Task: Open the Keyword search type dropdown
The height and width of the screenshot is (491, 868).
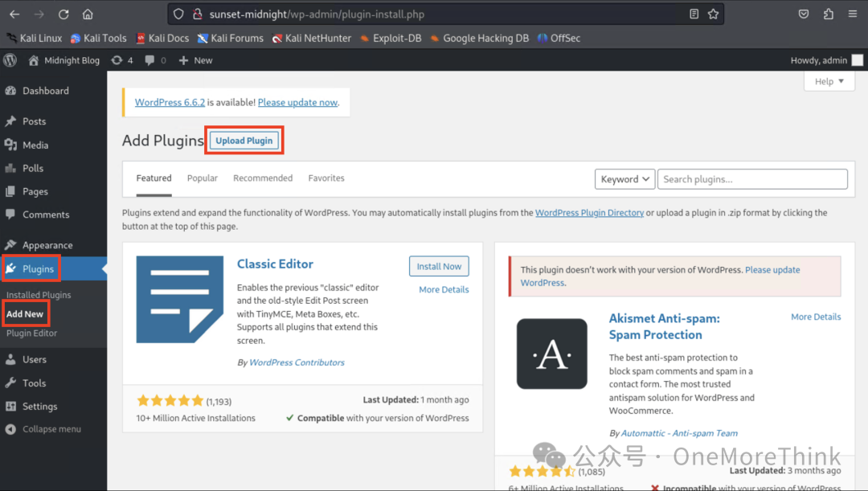Action: point(625,179)
